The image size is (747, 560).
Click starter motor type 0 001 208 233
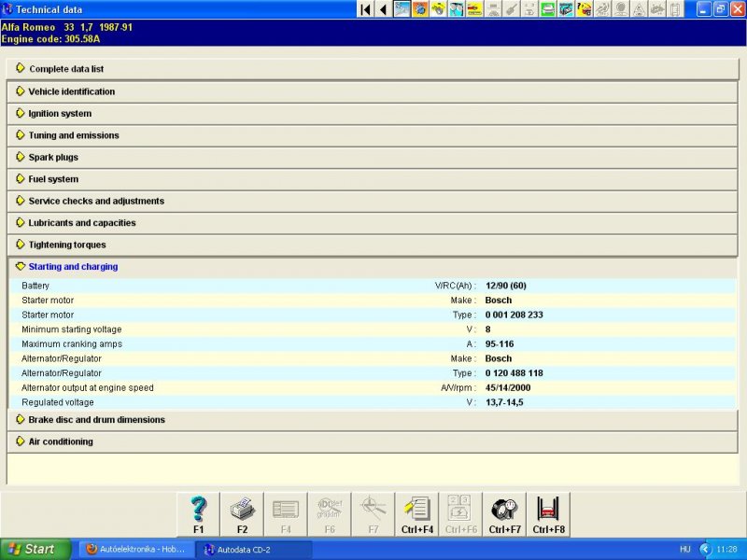click(514, 315)
